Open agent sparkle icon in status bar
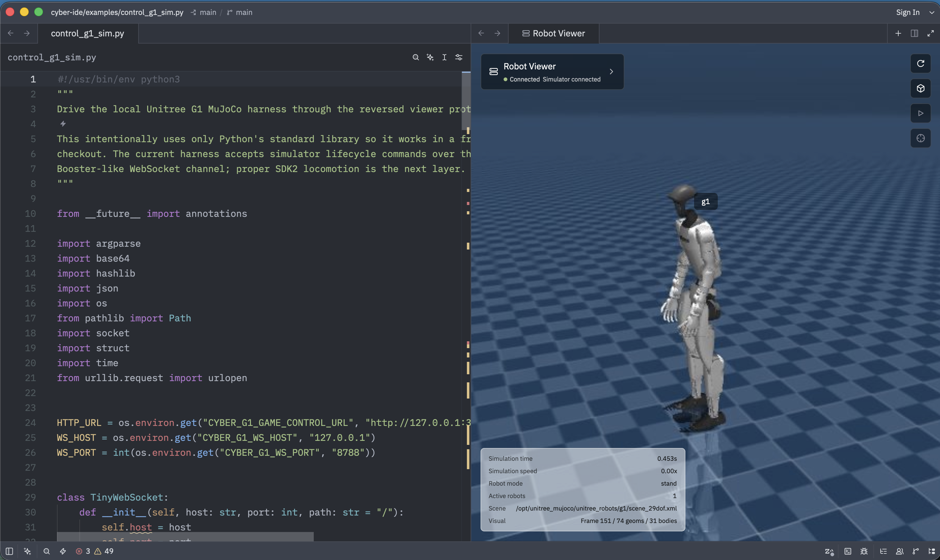940x560 pixels. pyautogui.click(x=28, y=551)
